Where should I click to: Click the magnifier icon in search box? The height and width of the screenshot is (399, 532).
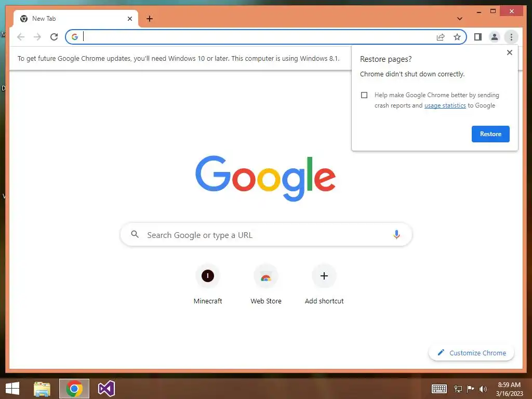tap(135, 234)
